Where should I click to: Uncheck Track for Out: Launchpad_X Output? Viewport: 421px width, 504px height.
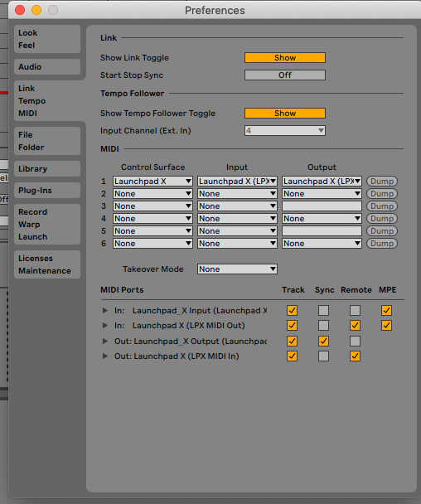[292, 341]
